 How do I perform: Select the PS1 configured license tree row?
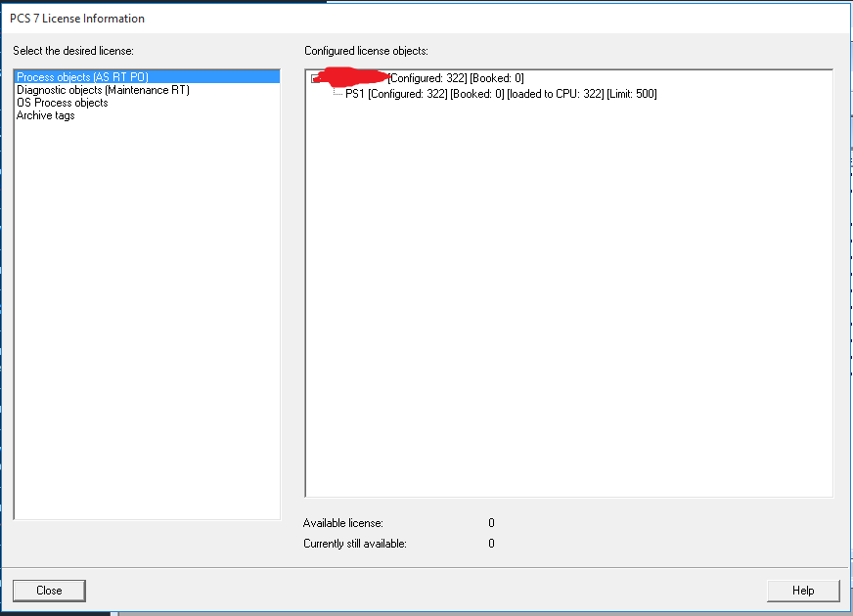pyautogui.click(x=501, y=94)
